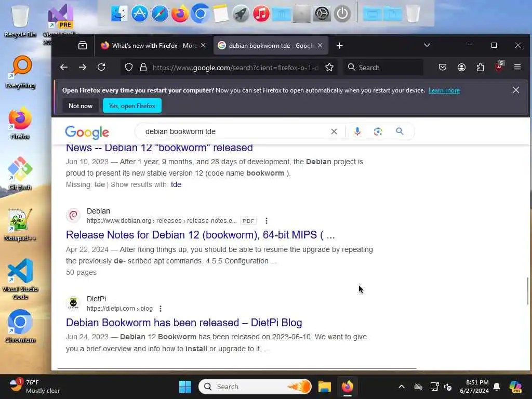Go forward to next page
Image resolution: width=532 pixels, height=399 pixels.
point(83,67)
